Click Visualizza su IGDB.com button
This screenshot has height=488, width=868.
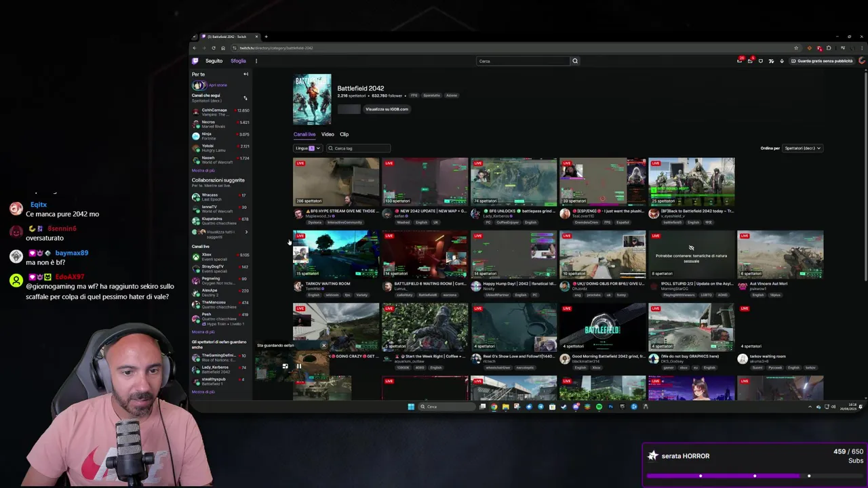point(387,109)
